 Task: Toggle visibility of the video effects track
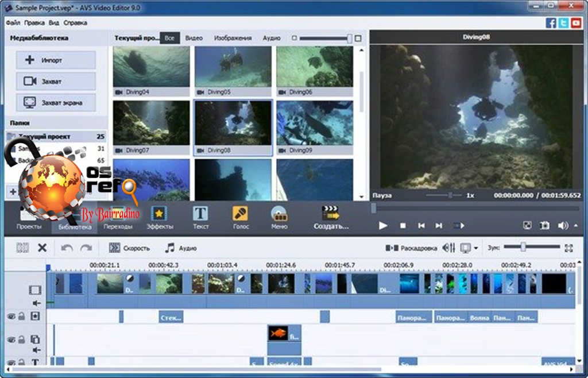point(11,317)
